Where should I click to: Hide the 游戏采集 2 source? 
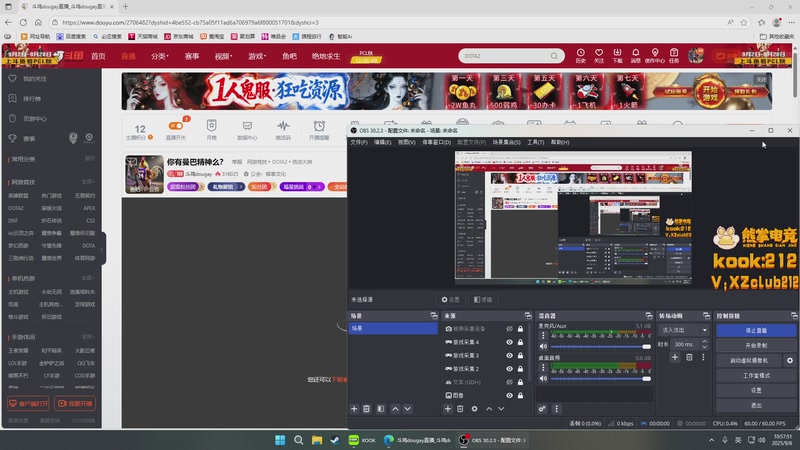point(509,369)
